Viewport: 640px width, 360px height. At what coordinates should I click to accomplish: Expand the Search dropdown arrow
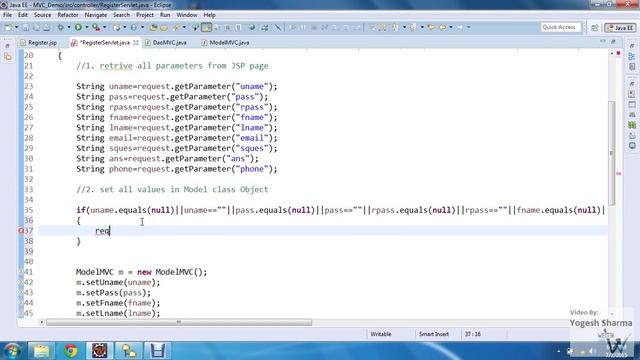click(x=184, y=27)
